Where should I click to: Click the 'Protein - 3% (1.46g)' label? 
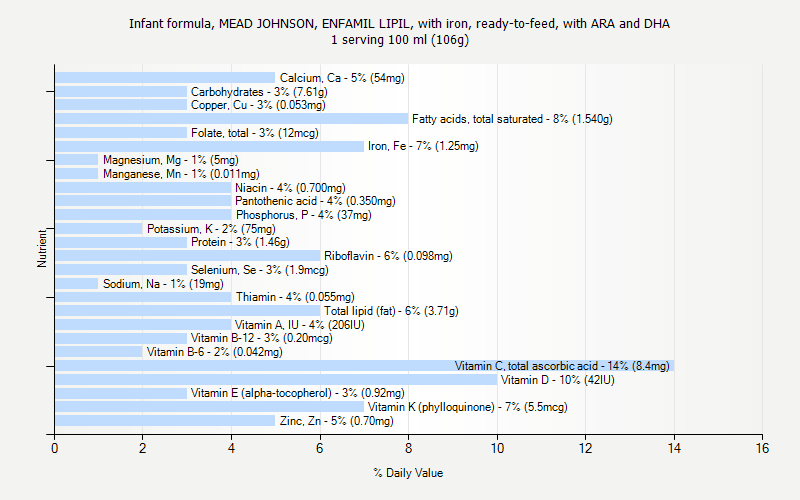point(240,242)
